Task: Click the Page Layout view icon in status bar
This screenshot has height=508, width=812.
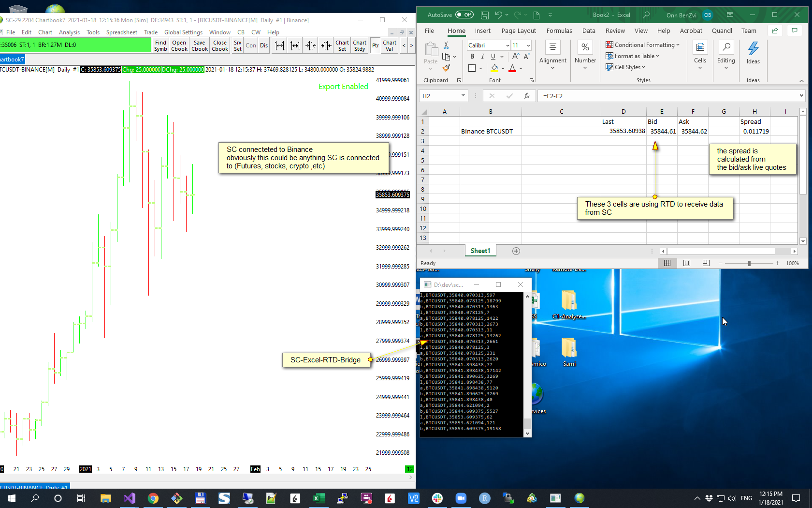Action: (687, 263)
